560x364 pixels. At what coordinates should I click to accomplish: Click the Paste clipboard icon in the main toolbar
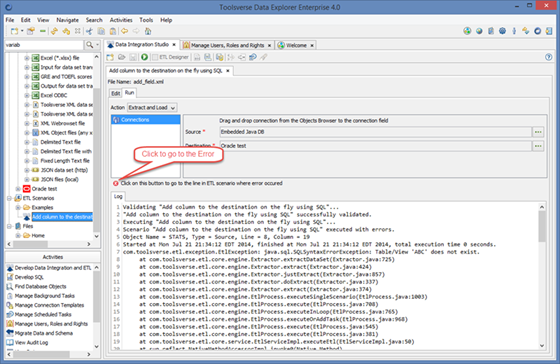coord(113,31)
